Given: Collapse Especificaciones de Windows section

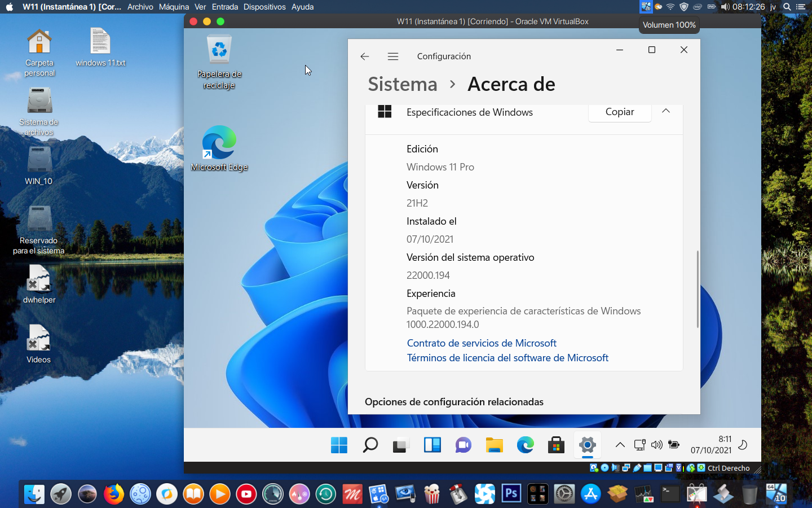Looking at the screenshot, I should coord(666,111).
